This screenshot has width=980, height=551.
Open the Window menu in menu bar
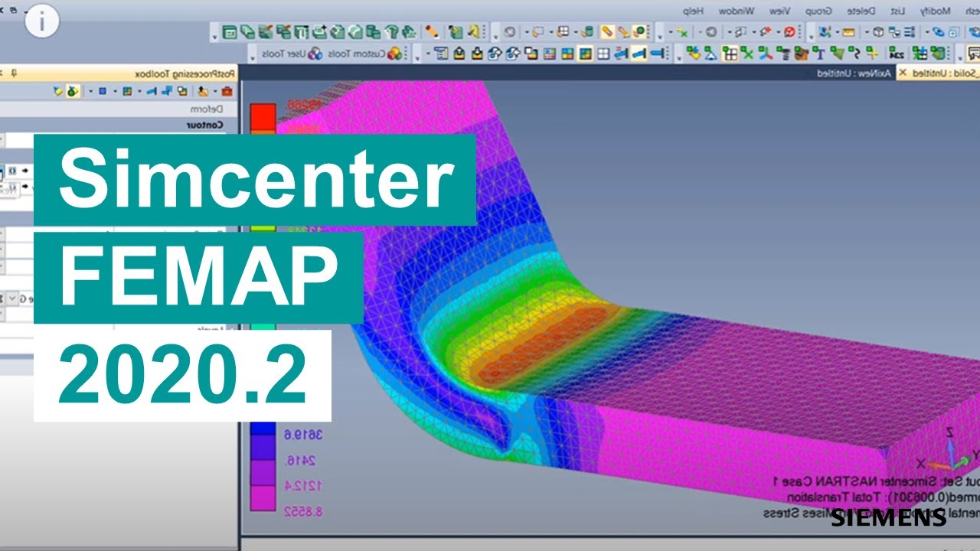tap(736, 11)
